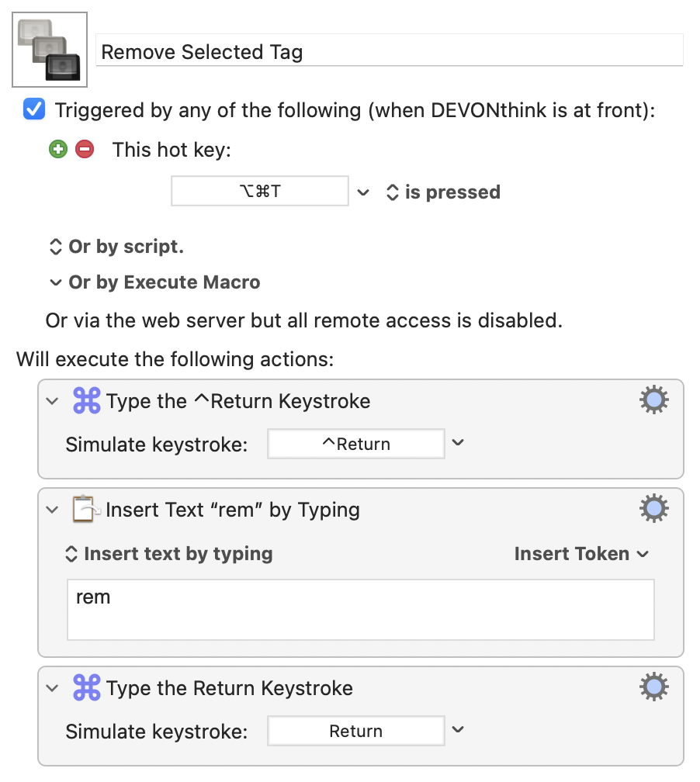
Task: Click the green add trigger button
Action: point(58,150)
